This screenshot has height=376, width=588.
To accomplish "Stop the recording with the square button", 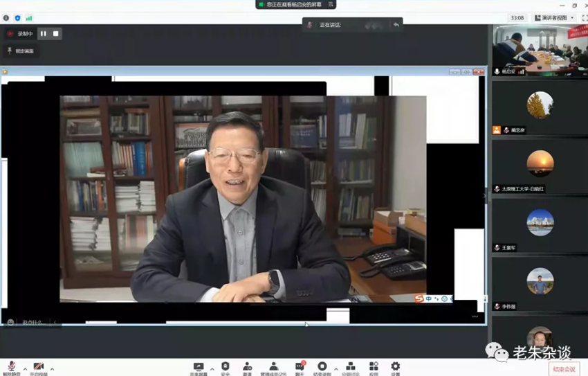I will (x=56, y=33).
